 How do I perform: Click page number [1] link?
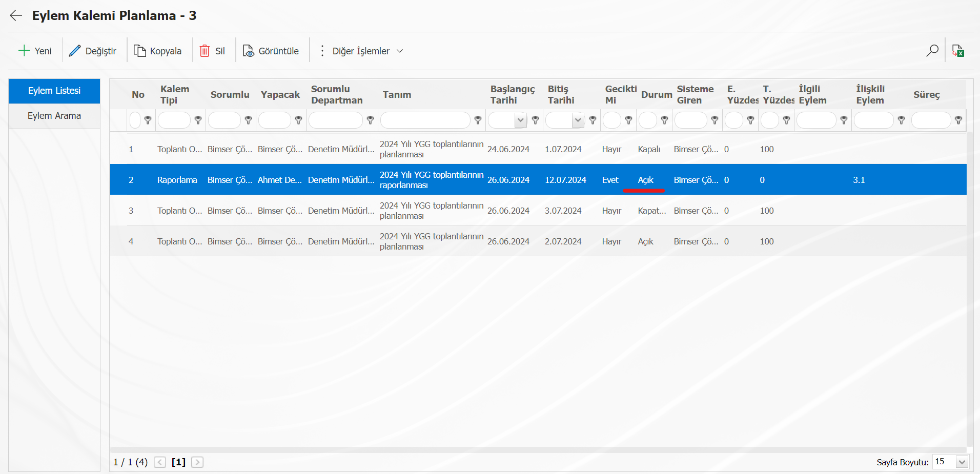point(178,462)
